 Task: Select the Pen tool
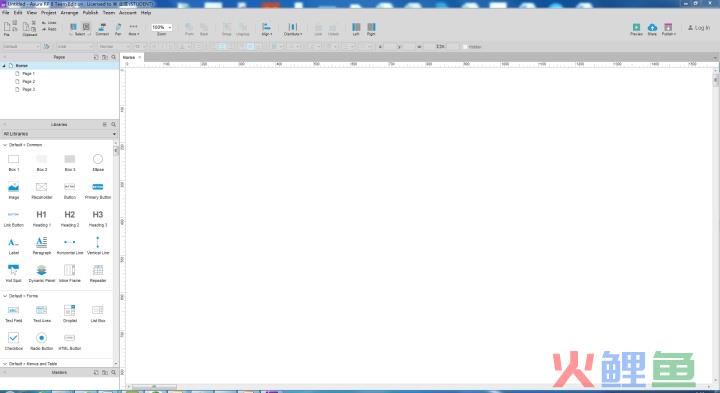pos(118,29)
